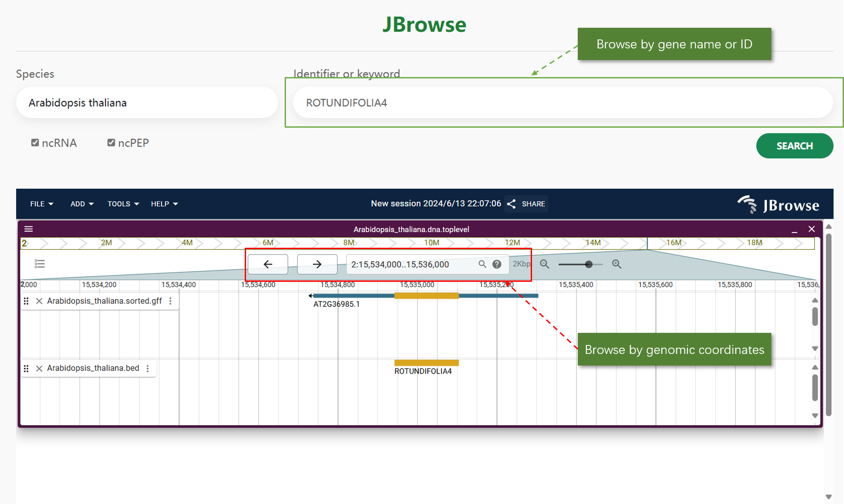Close the Arabidopsis_thaliana.sorted.gff track

[39, 301]
